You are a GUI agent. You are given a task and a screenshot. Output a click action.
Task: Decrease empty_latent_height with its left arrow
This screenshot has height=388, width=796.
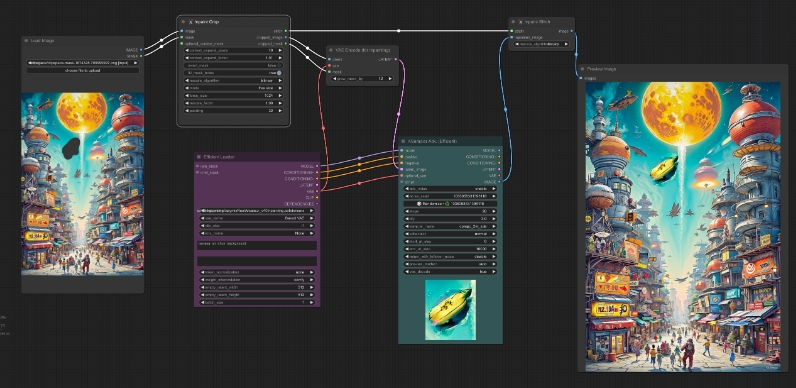coord(202,295)
